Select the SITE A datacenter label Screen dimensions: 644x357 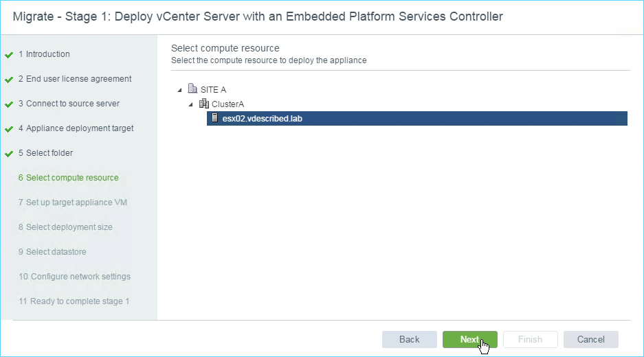click(213, 89)
